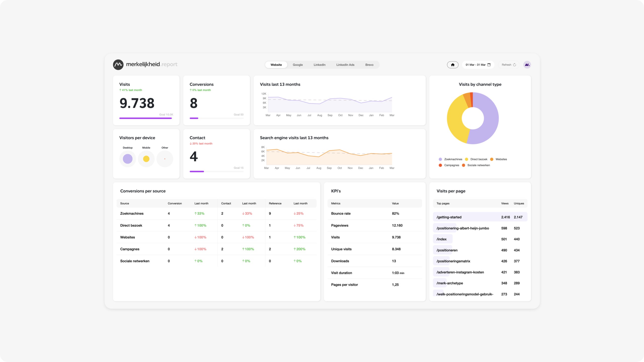Select the Direct bezoek legend dot
The image size is (644, 362).
coord(466,159)
